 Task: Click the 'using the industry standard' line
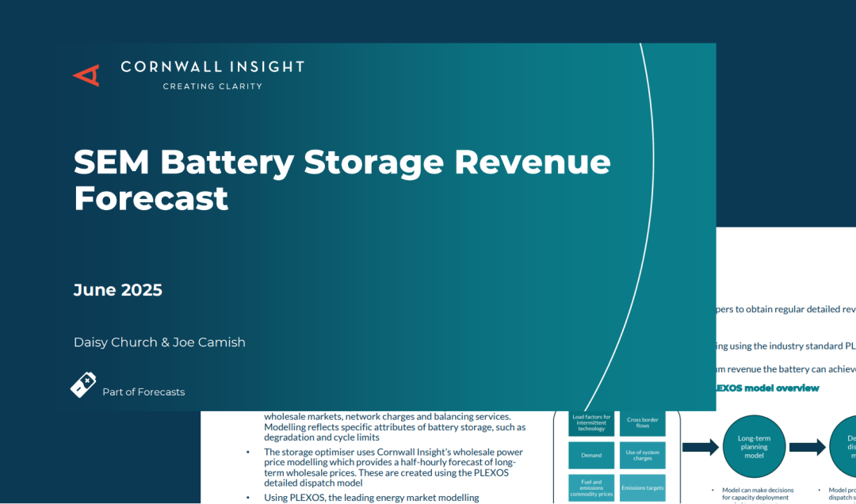pos(786,346)
